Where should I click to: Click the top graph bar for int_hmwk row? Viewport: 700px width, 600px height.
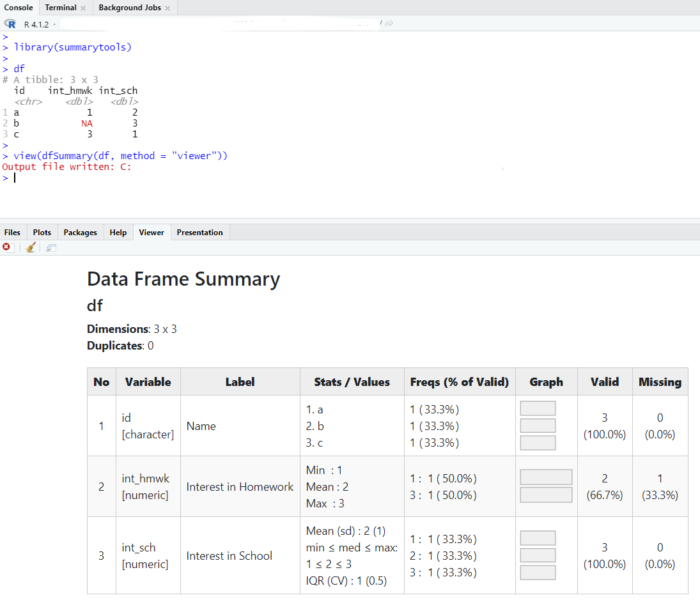click(546, 477)
